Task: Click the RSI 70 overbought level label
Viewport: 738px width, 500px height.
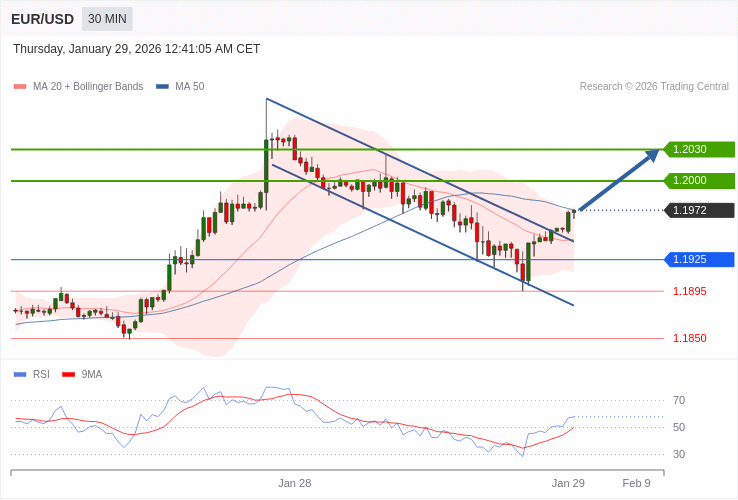Action: pos(679,401)
